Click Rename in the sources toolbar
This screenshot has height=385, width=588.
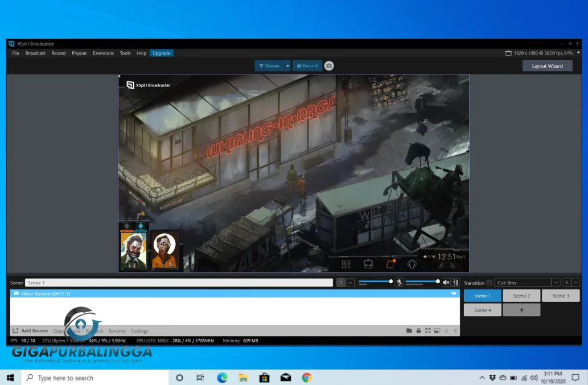pos(117,331)
